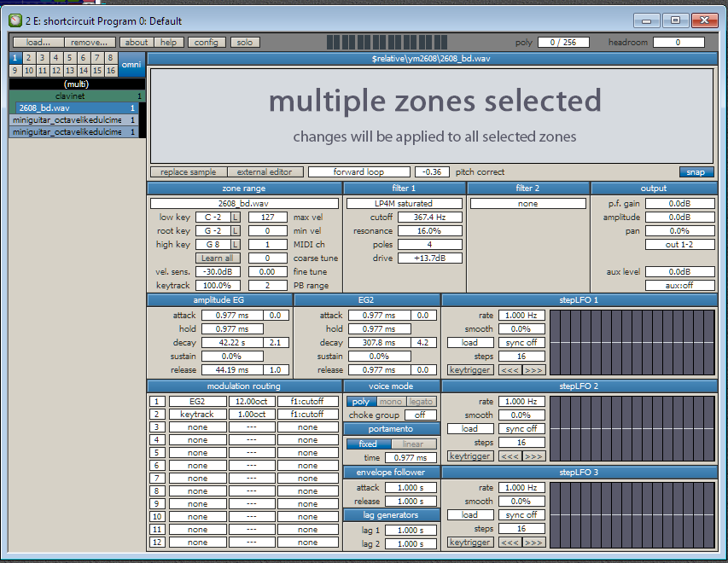Click the stepLFO 2 step grid

632,429
